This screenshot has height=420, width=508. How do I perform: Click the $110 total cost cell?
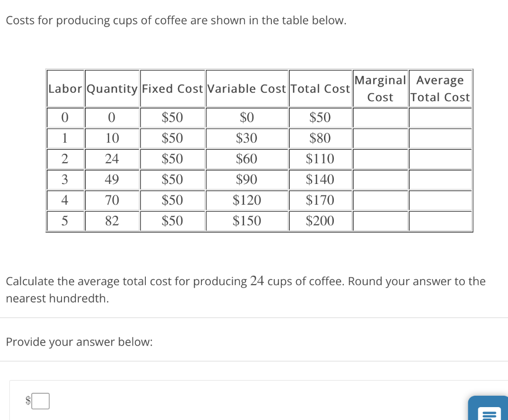[320, 159]
